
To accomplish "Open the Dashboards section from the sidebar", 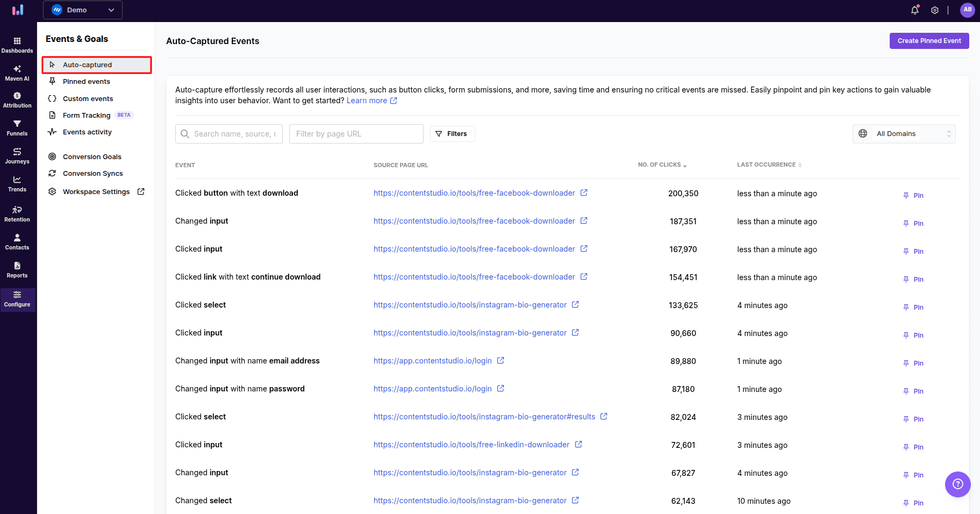I will point(17,44).
